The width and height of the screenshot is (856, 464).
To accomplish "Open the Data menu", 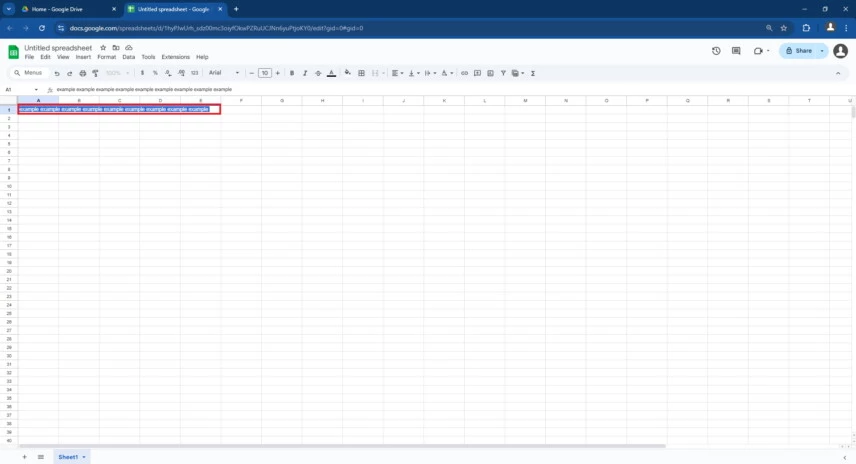I will 128,57.
